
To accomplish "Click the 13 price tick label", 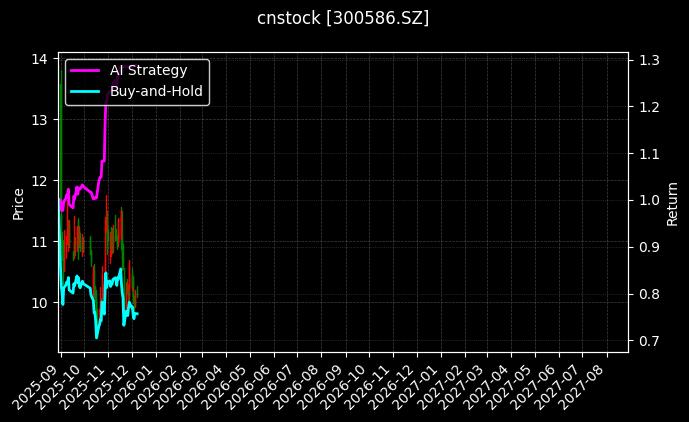I will [x=39, y=120].
